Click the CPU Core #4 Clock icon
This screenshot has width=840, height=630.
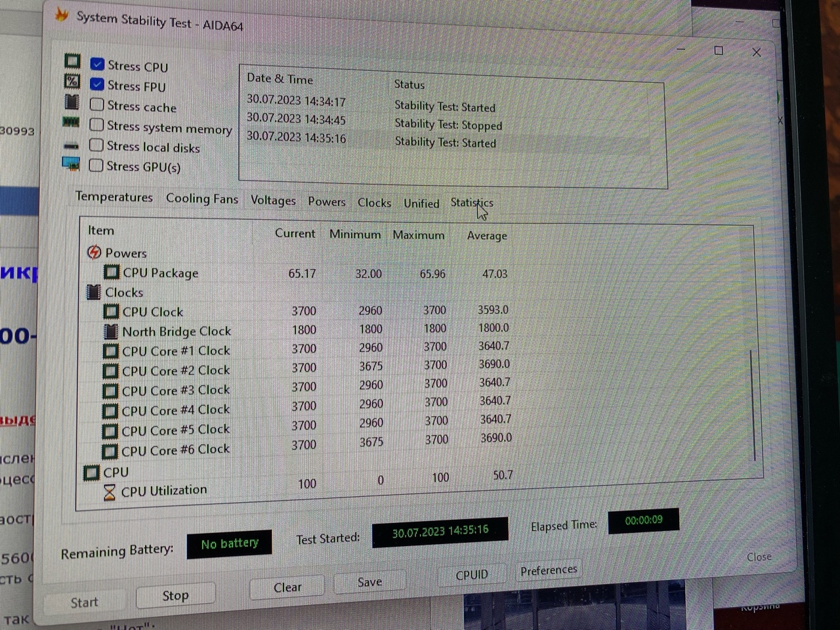tap(111, 411)
